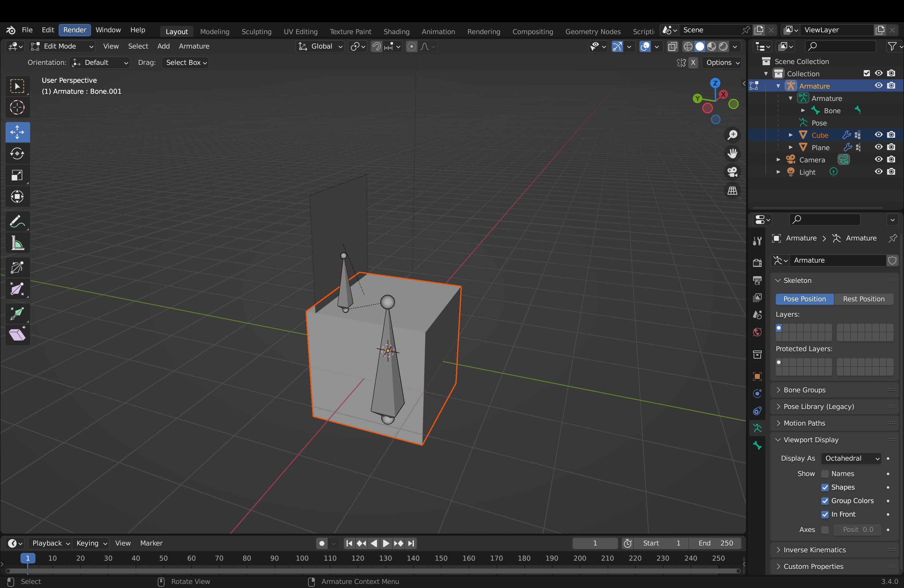904x588 pixels.
Task: Hide the Plane with its eye icon
Action: 879,147
